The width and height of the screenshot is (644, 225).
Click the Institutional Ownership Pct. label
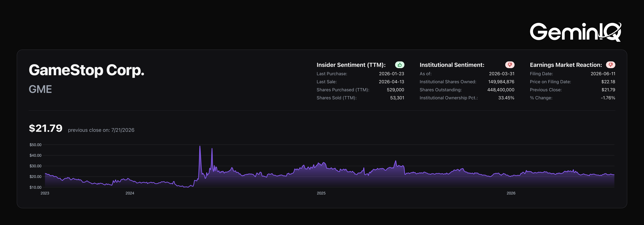[449, 98]
